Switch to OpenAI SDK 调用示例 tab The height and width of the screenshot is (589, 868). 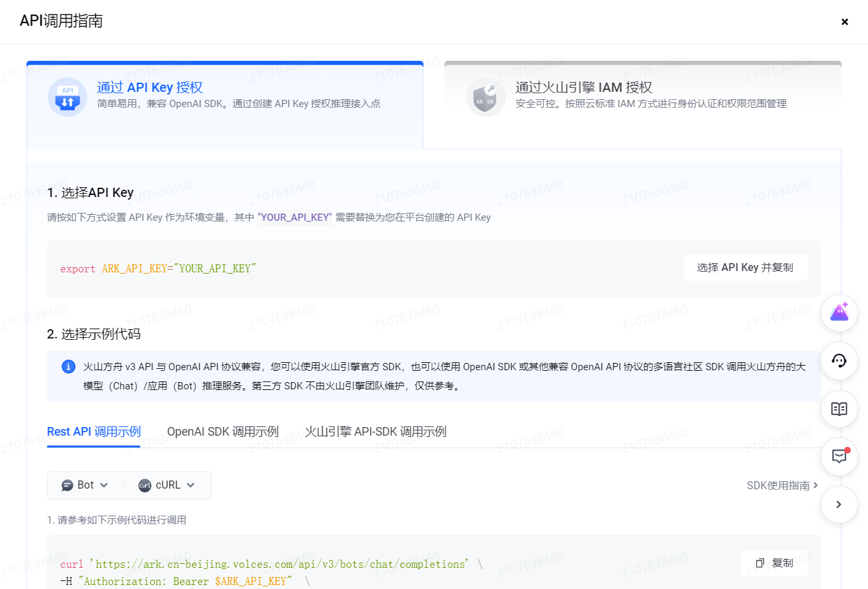tap(223, 432)
